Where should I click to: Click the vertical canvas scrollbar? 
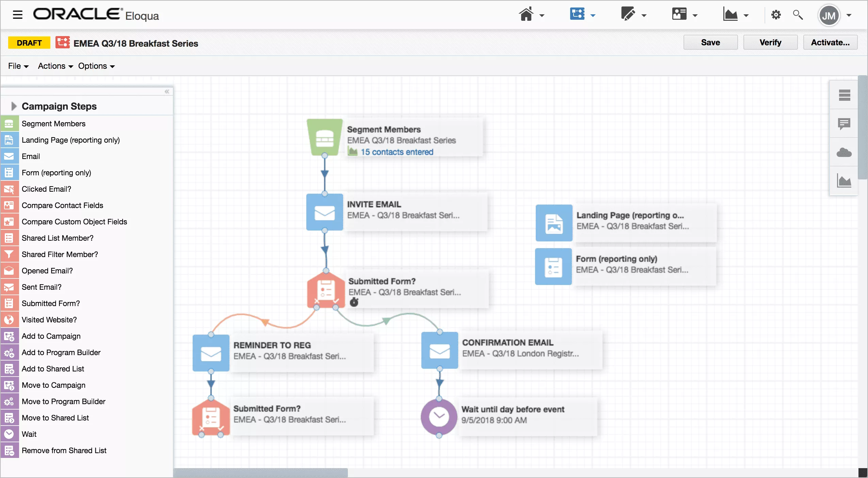click(x=863, y=127)
